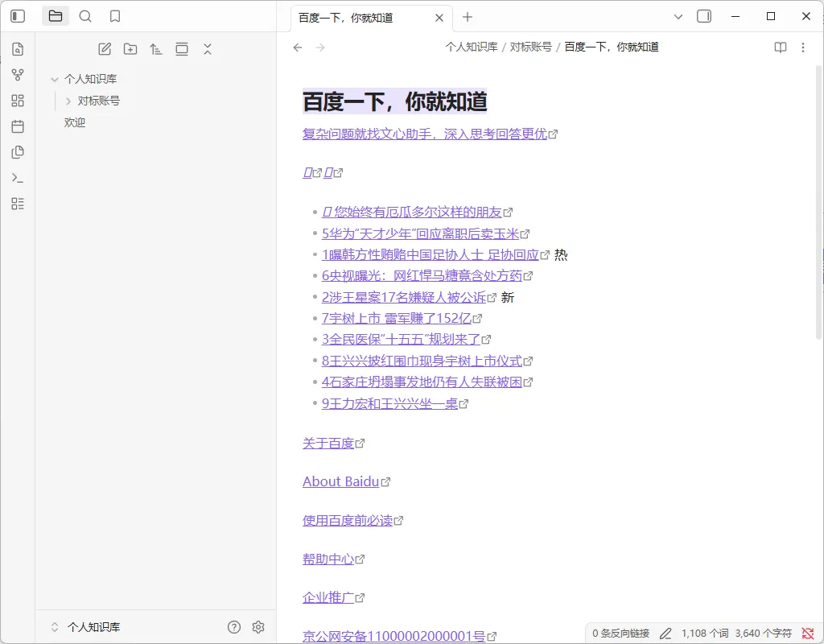
Task: Click 个人知识库 in the breadcrumb
Action: pos(472,47)
